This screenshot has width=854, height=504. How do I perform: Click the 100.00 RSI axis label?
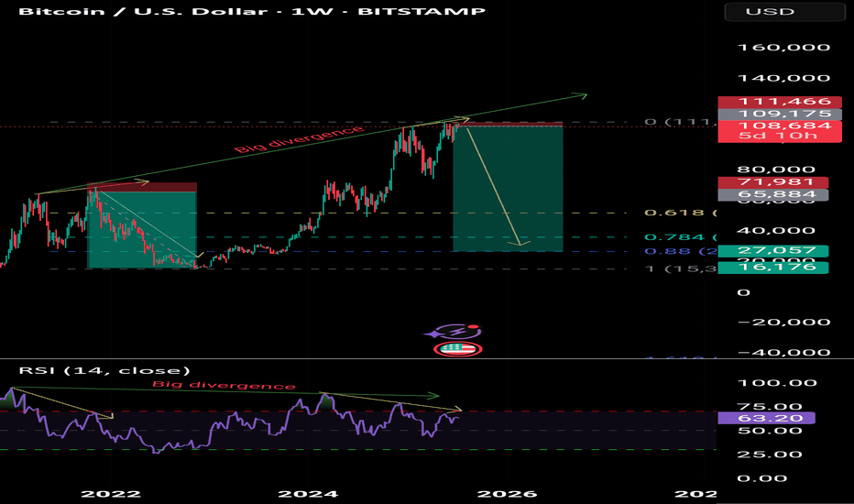[777, 383]
